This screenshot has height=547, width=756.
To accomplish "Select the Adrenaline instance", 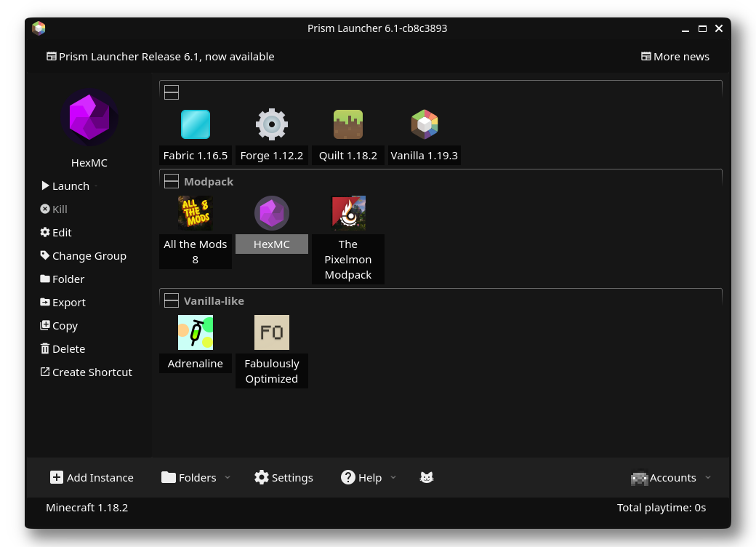I will 195,332.
